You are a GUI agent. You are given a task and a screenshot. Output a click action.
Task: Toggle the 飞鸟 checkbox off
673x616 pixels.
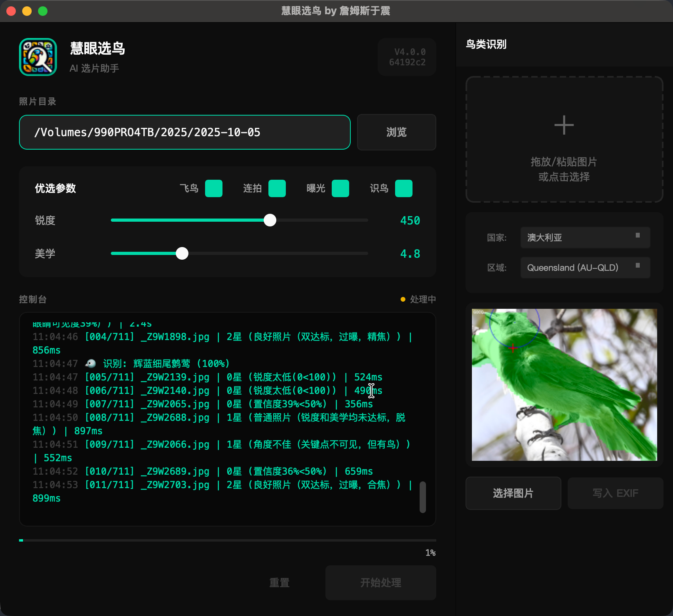point(213,189)
